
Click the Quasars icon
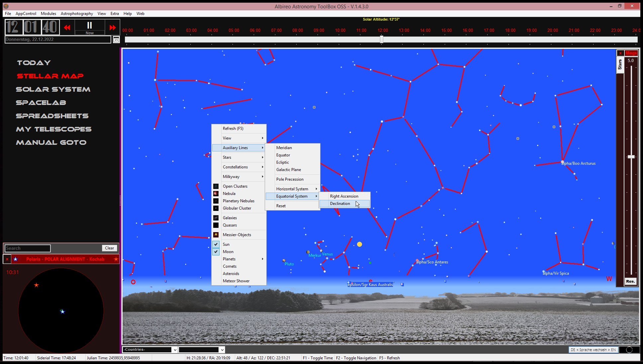click(x=216, y=225)
